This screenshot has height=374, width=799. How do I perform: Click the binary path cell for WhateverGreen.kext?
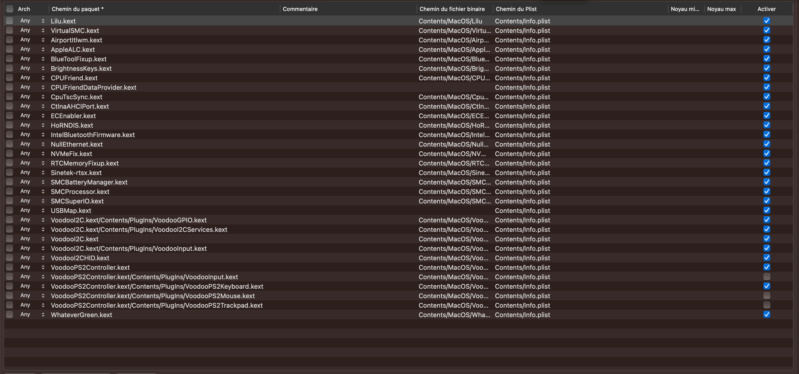pos(455,315)
